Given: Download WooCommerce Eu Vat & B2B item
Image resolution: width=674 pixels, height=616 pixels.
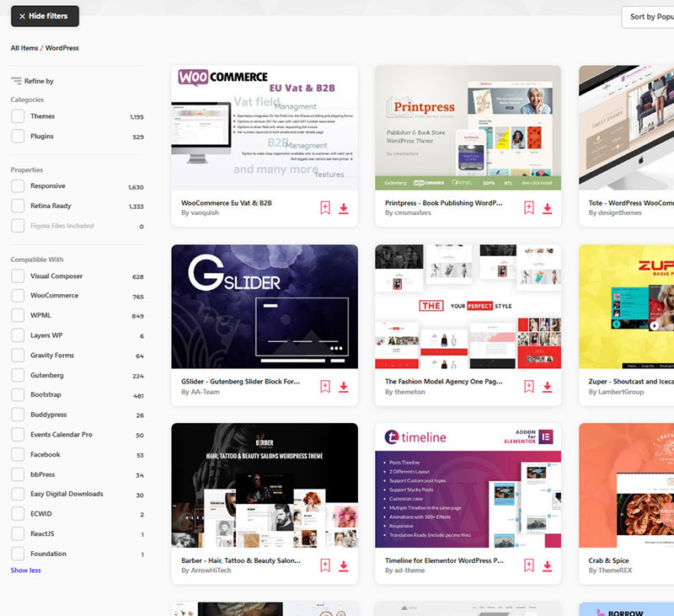Looking at the screenshot, I should pyautogui.click(x=344, y=208).
